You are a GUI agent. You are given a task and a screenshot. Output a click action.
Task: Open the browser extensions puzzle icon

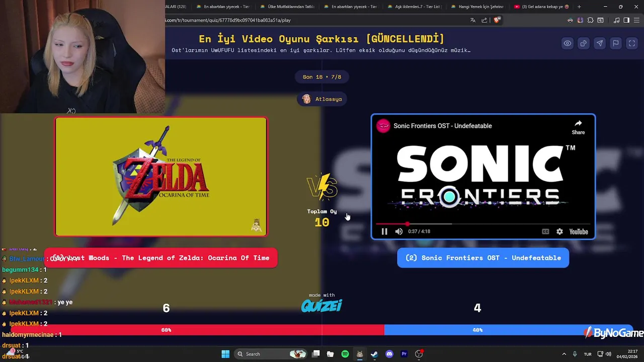590,20
